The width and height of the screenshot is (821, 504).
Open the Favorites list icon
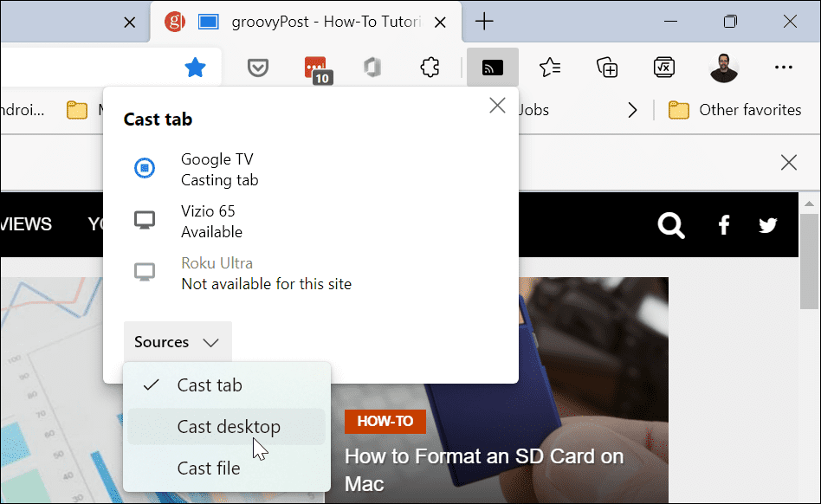tap(550, 68)
